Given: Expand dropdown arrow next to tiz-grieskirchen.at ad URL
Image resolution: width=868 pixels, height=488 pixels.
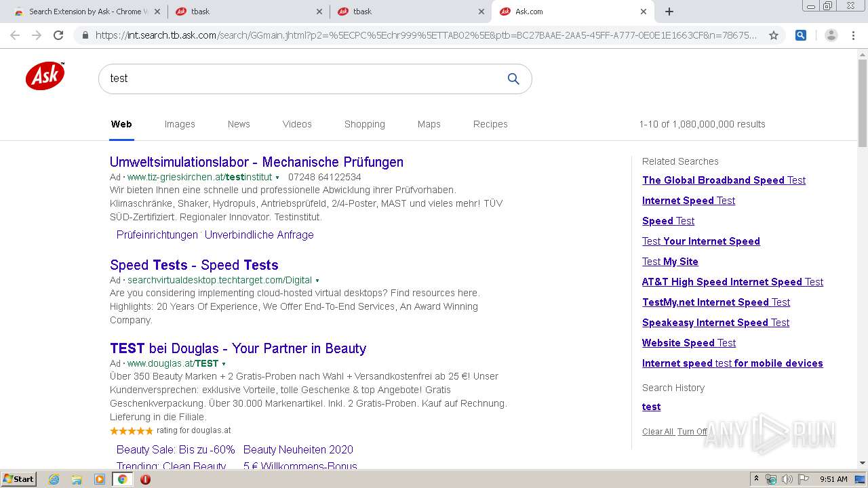Looking at the screenshot, I should pos(277,178).
